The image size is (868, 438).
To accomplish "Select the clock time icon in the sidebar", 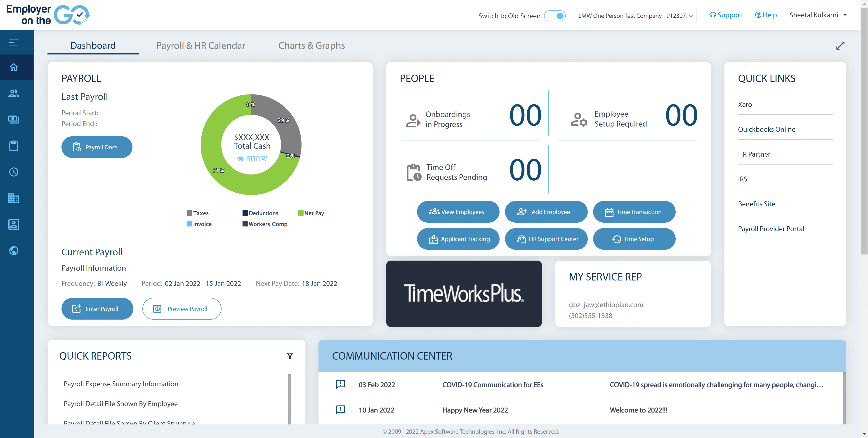I will (x=14, y=172).
